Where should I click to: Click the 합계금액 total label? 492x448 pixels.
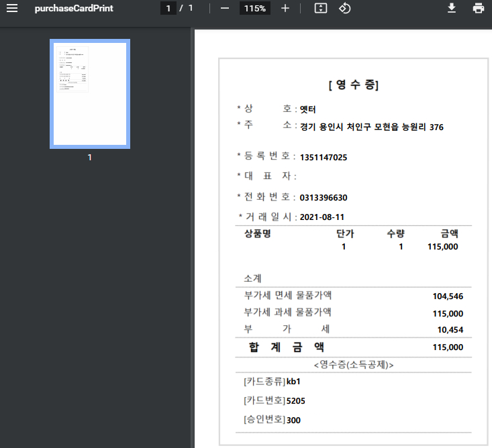coord(287,347)
